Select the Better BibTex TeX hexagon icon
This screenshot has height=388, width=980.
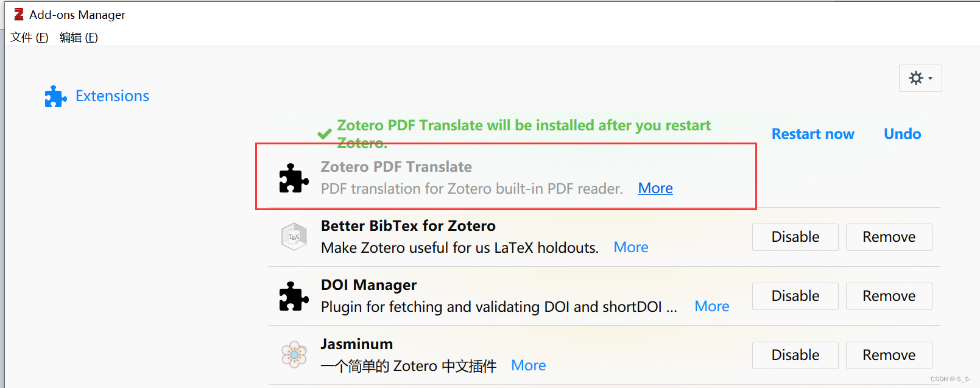tap(294, 237)
